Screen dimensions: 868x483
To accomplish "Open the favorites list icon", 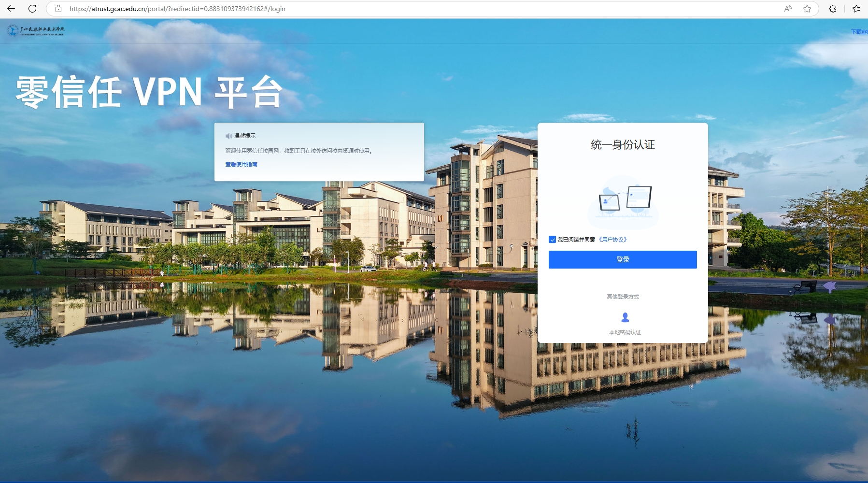I will click(x=856, y=9).
